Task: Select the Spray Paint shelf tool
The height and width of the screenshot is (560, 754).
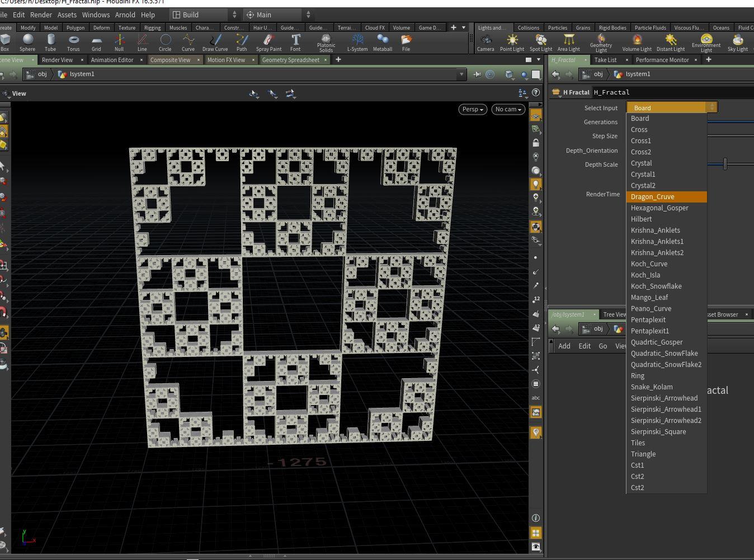Action: [x=268, y=42]
